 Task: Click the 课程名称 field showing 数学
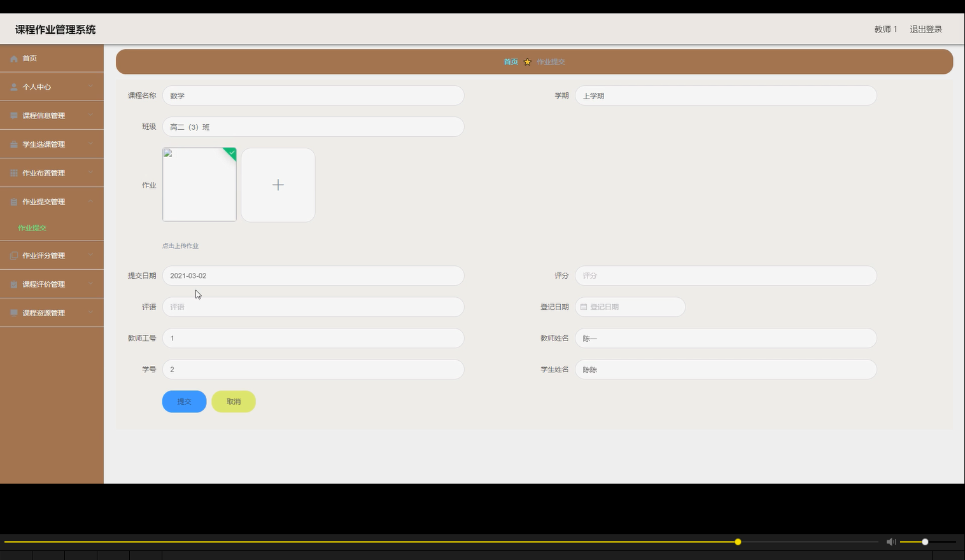click(313, 95)
